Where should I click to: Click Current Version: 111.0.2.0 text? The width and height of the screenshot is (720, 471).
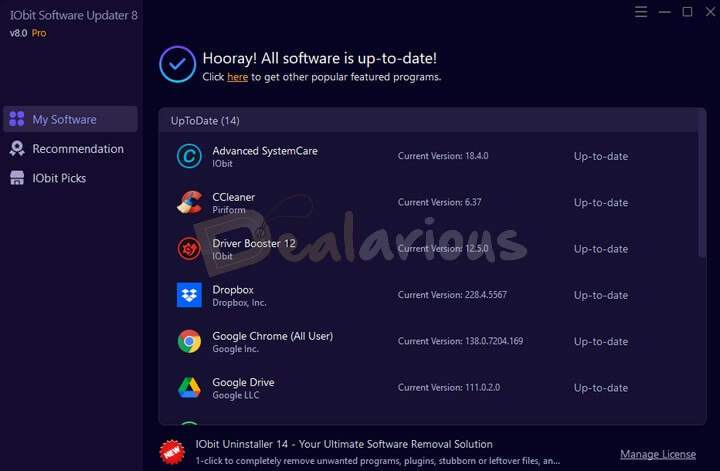pos(449,388)
